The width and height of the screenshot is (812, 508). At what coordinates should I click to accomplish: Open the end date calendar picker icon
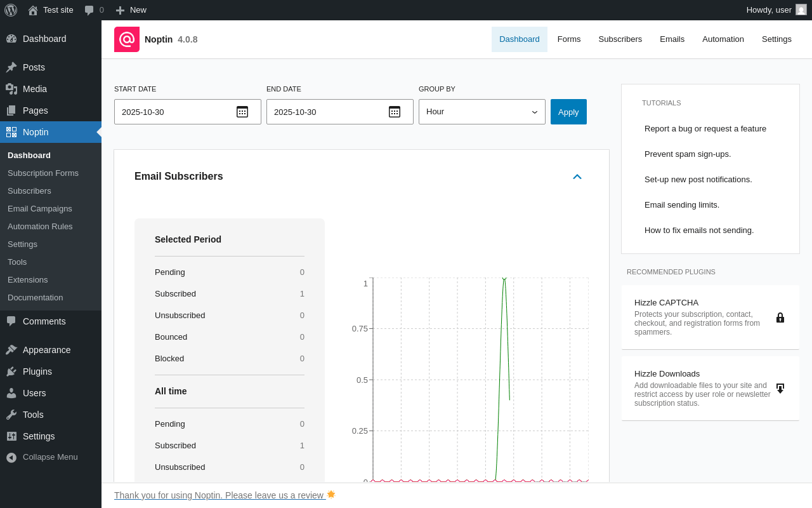coord(395,112)
